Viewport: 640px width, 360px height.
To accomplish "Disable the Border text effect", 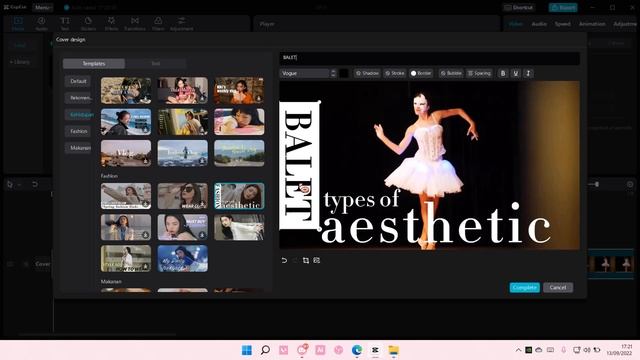I will (421, 73).
